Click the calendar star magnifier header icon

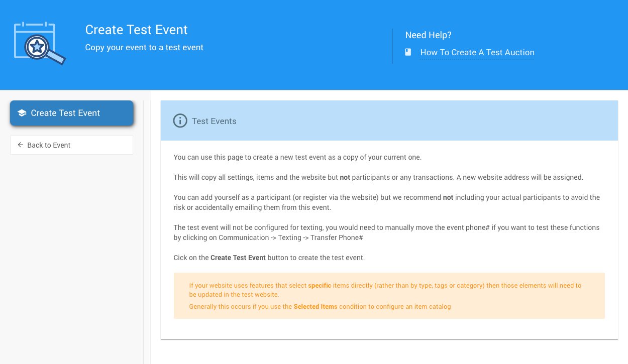pyautogui.click(x=40, y=44)
